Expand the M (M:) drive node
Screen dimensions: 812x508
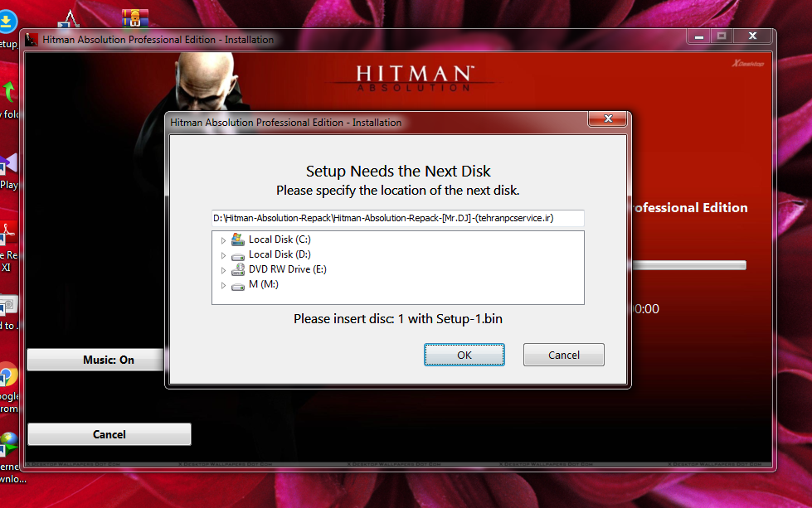coord(223,285)
